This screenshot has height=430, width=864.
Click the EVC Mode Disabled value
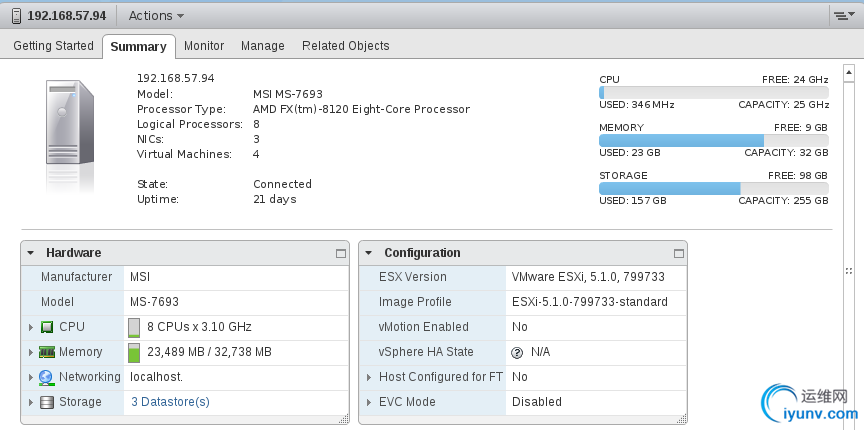(537, 402)
